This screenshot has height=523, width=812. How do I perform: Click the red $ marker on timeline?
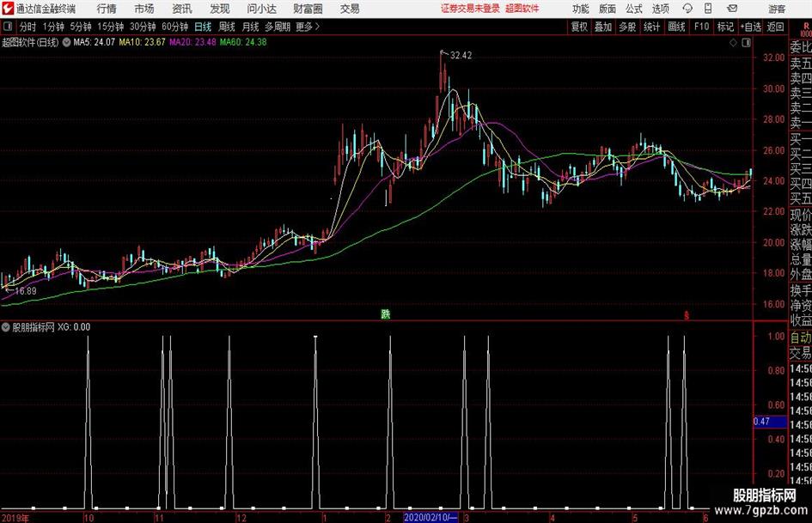click(x=687, y=315)
